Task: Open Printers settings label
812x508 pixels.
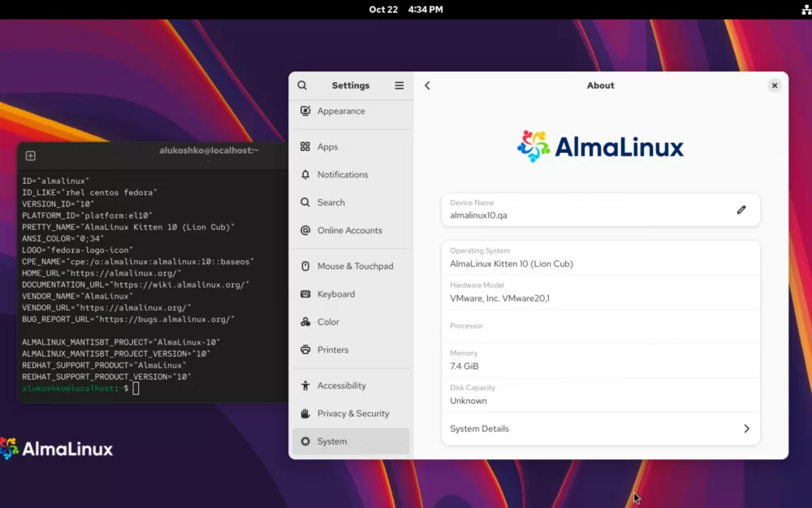Action: (x=333, y=350)
